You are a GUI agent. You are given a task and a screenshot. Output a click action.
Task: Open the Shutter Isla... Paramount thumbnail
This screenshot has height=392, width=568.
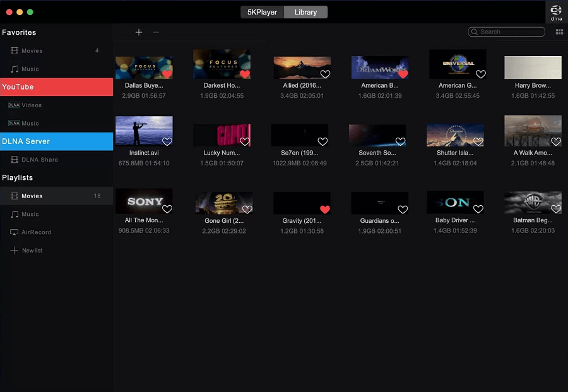[455, 135]
